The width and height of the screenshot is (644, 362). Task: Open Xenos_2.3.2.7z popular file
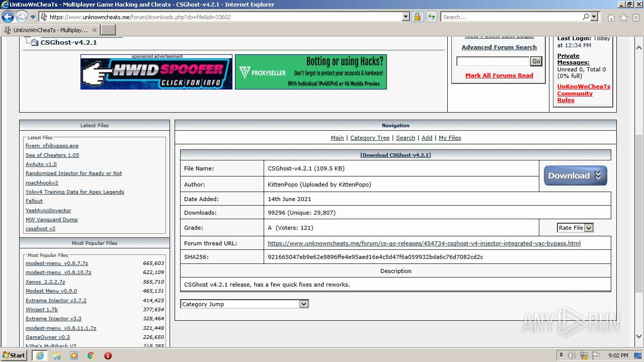point(45,282)
